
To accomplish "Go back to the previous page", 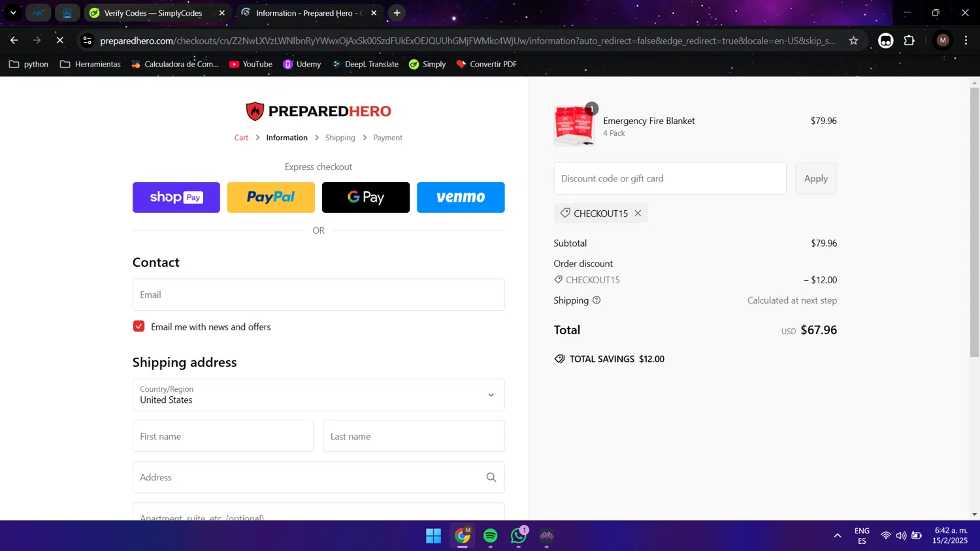I will pyautogui.click(x=14, y=40).
